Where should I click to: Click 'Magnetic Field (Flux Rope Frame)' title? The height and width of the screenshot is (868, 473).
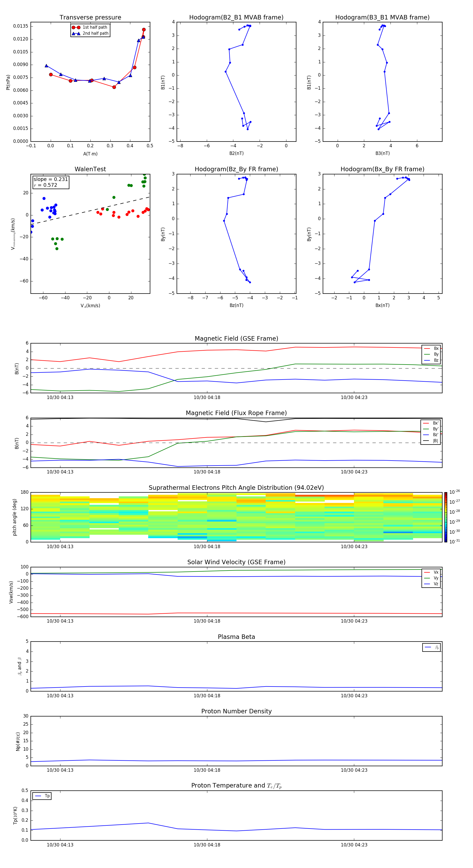click(x=236, y=413)
